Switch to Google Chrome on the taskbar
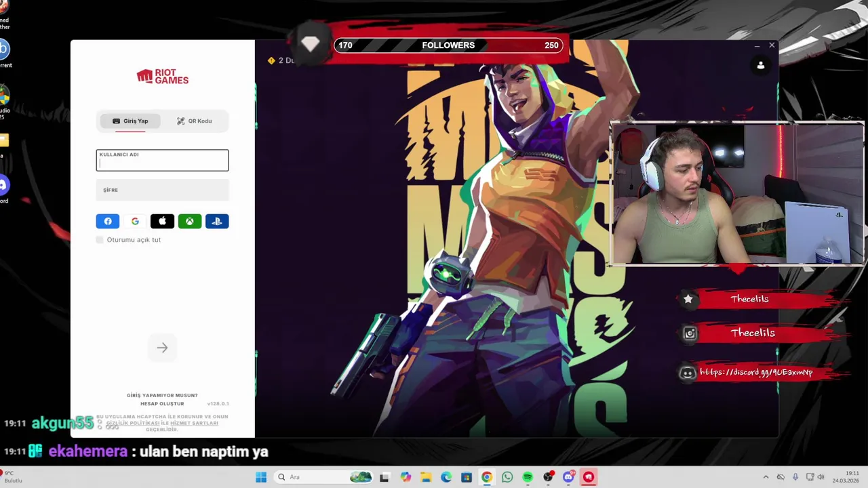868x488 pixels. pos(487,477)
